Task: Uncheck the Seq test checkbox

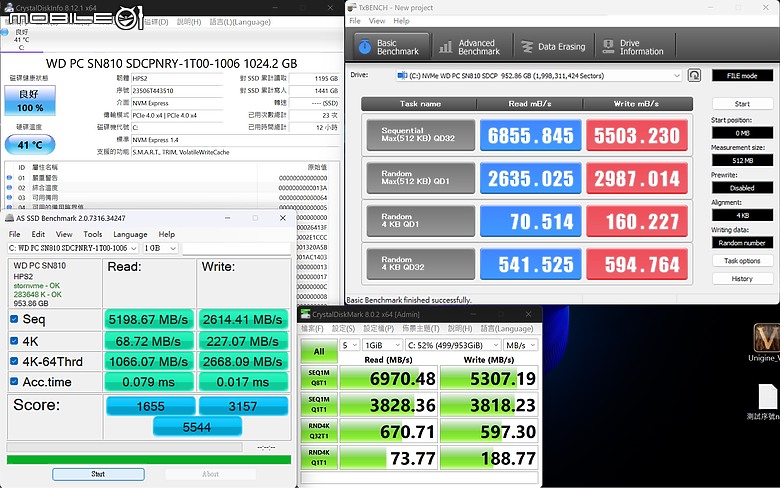Action: coord(14,319)
